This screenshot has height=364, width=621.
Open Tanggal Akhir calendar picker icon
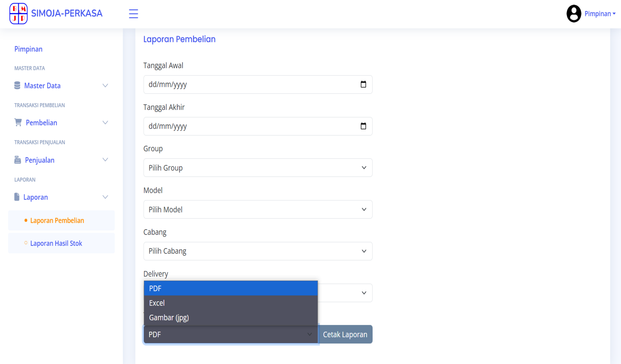(363, 126)
